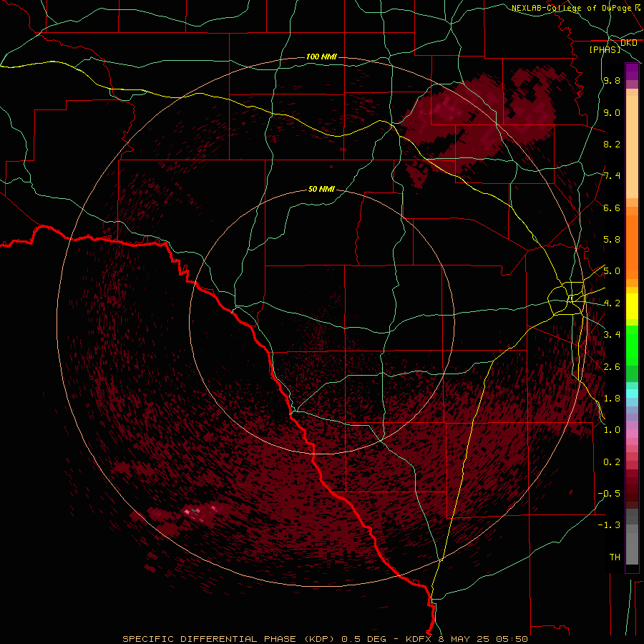The height and width of the screenshot is (644, 644).
Task: Click the -0.5 legend value
Action: (609, 494)
